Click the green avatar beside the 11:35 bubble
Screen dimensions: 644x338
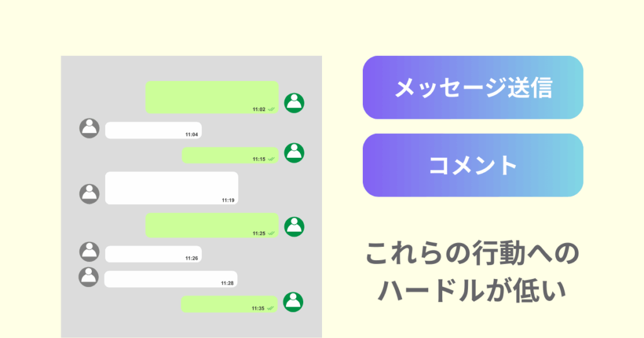coord(293,302)
